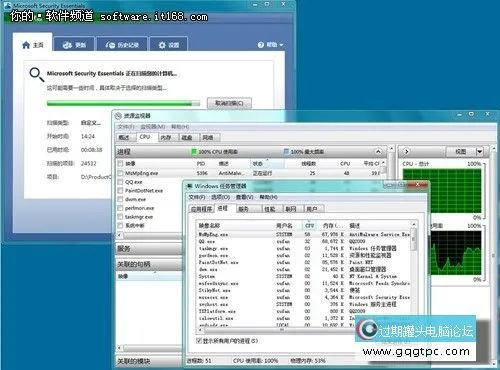Collapse the Processes section with its chevron

tap(378, 151)
